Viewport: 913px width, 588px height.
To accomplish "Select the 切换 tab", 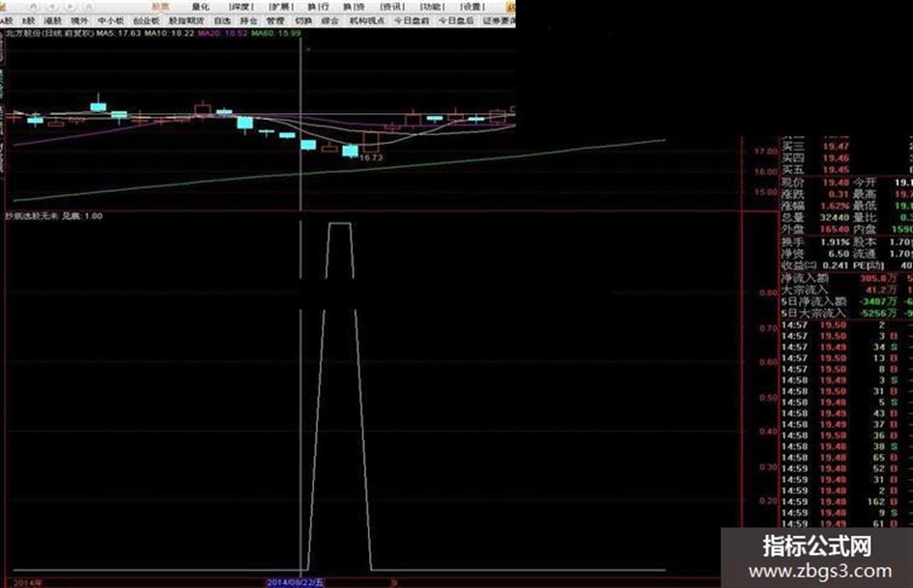I will (x=302, y=20).
